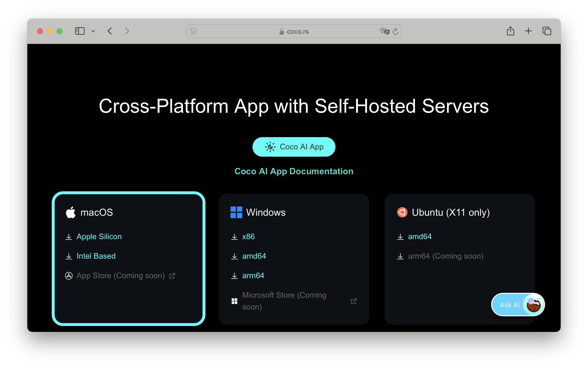Download Windows x86 installer
Image resolution: width=588 pixels, height=368 pixels.
(x=248, y=236)
